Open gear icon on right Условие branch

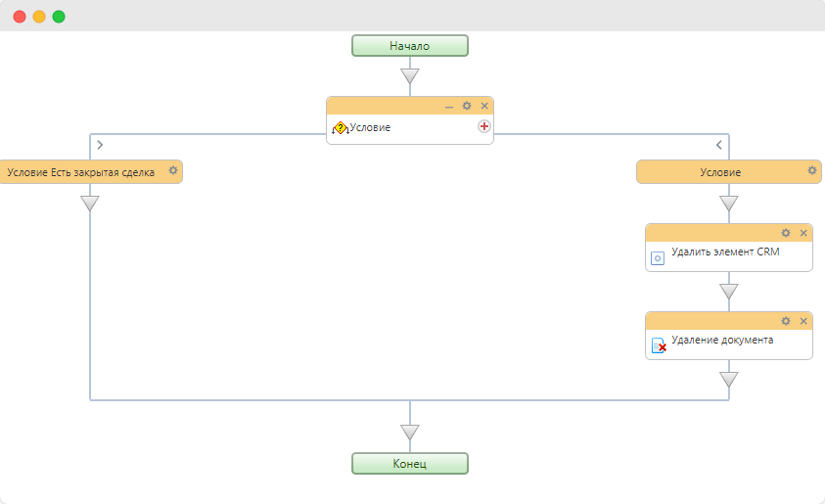pyautogui.click(x=812, y=170)
